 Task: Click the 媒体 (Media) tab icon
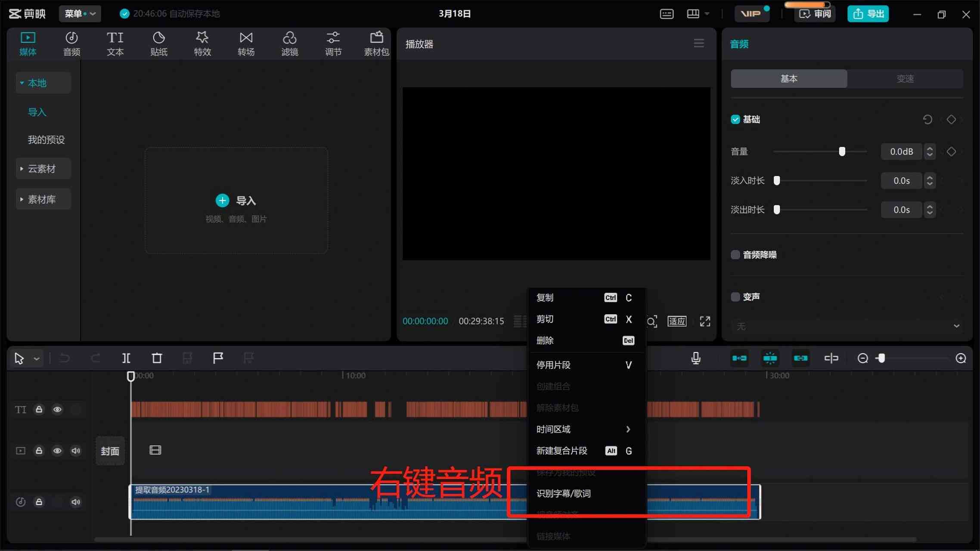coord(28,42)
